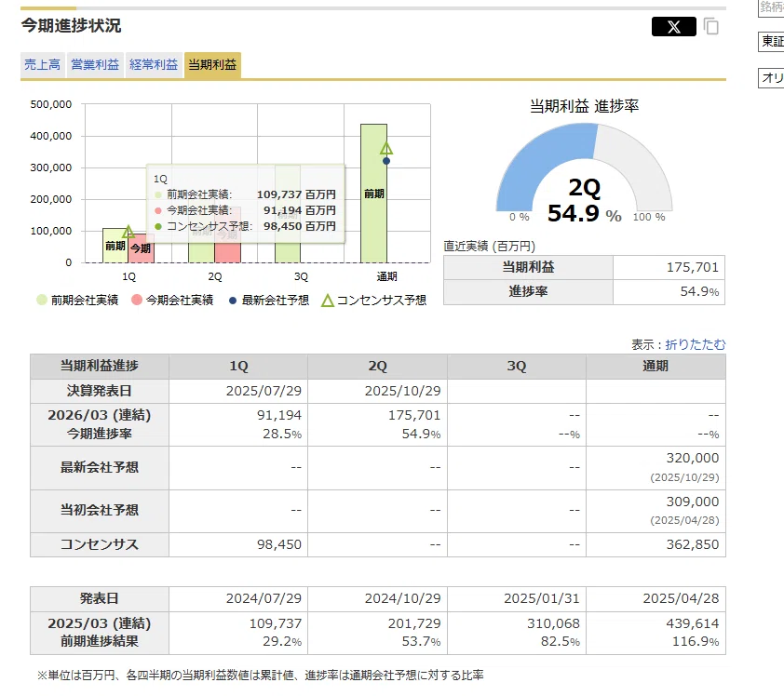Click the 91,194 value in table
784x696 pixels.
tap(279, 415)
